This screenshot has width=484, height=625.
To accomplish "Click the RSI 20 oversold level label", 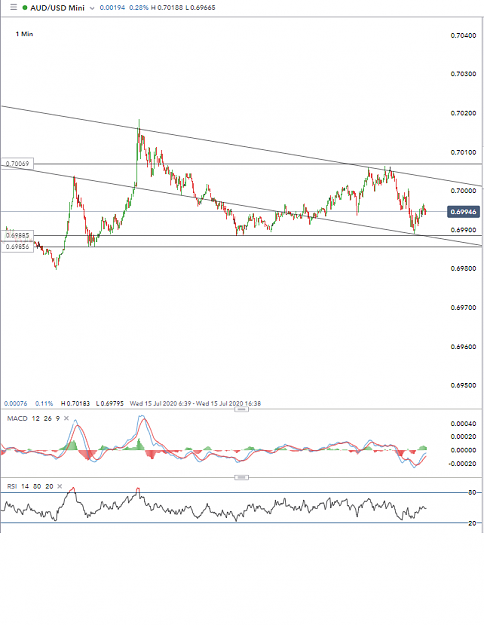I will click(x=472, y=523).
